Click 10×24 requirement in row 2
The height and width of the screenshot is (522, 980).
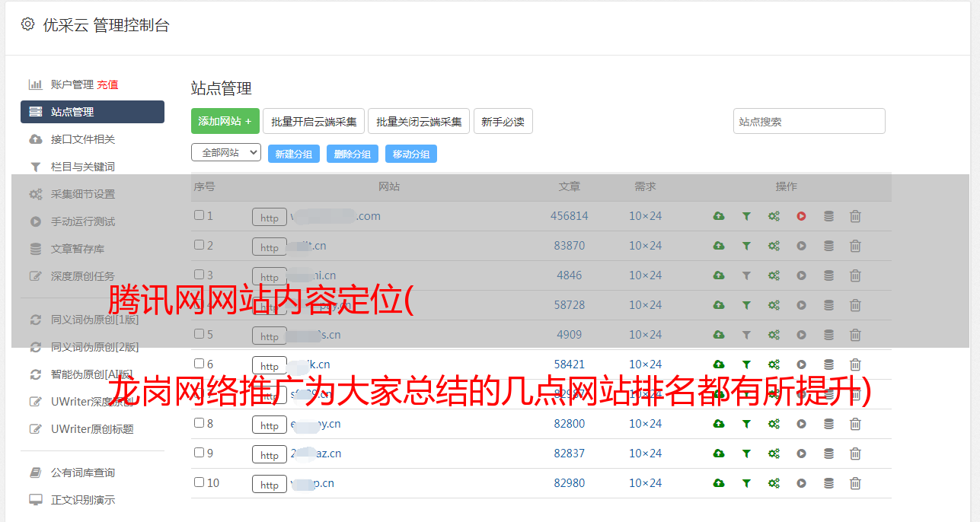(x=645, y=246)
